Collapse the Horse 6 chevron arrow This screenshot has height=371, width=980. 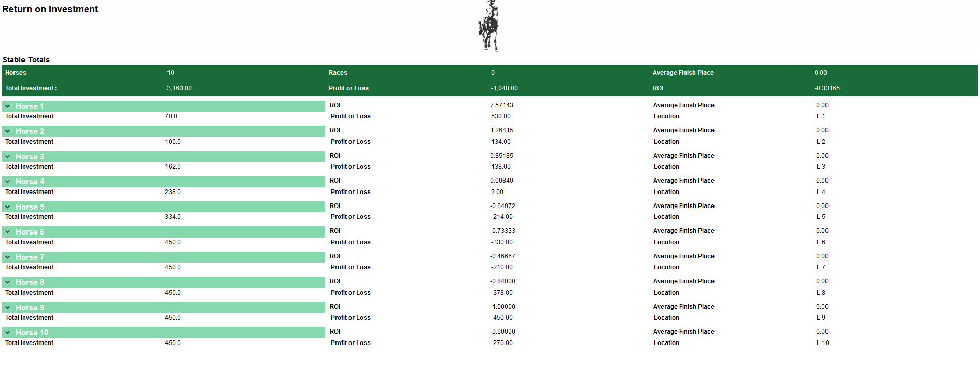pyautogui.click(x=8, y=232)
